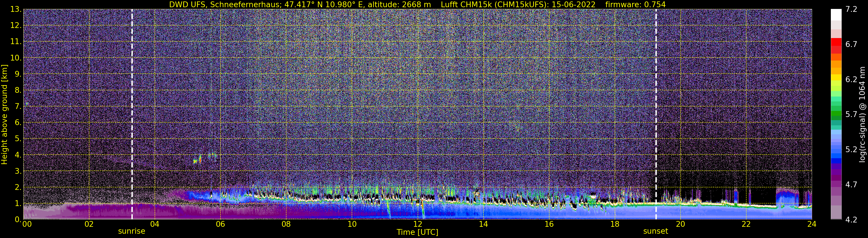Click the y-axis tick label '8.'
The height and width of the screenshot is (238, 868).
pyautogui.click(x=18, y=90)
